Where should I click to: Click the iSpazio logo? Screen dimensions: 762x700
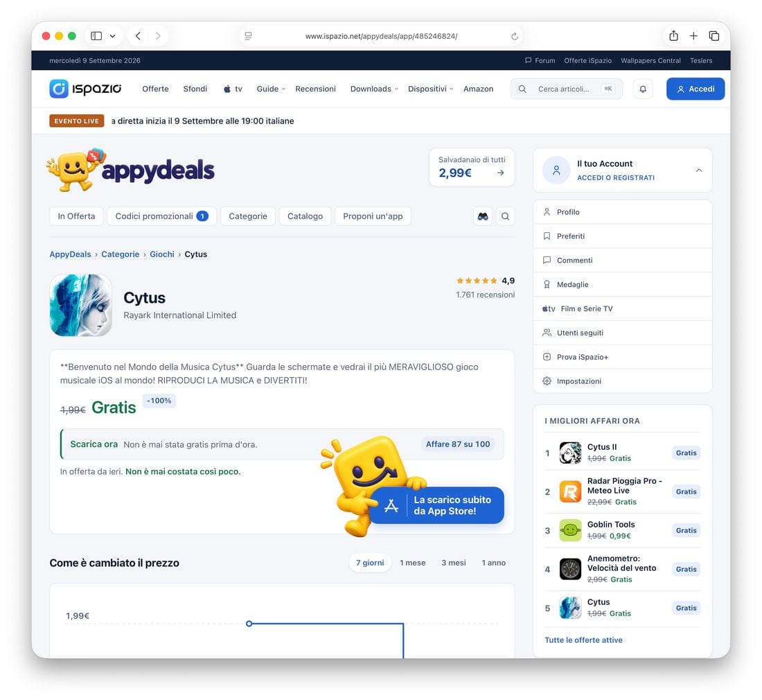[85, 89]
